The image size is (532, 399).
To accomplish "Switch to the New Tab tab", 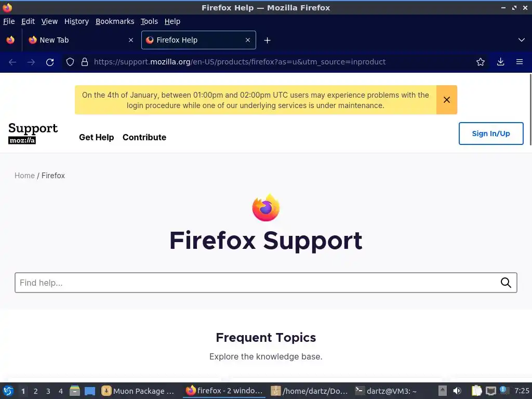I will (81, 40).
